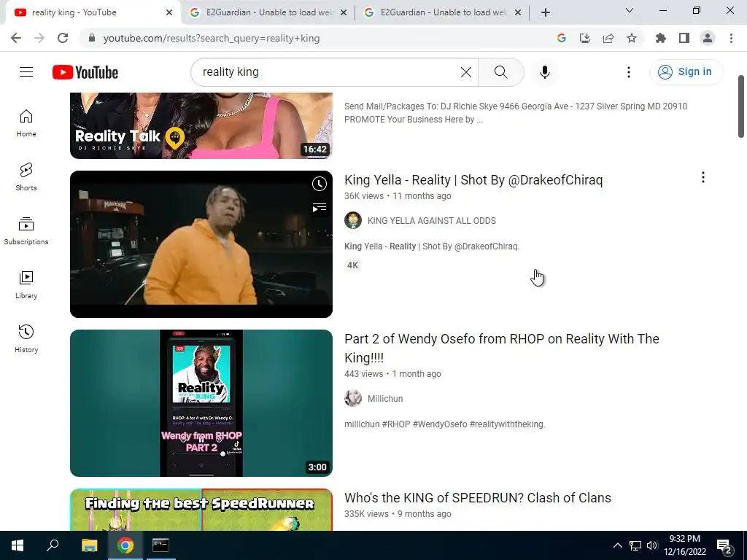Open action menu for King Yella video
Viewport: 747px width, 560px height.
click(x=703, y=178)
